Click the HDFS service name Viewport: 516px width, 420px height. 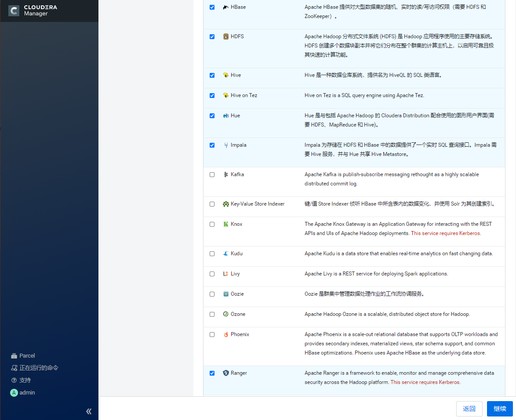[x=237, y=36]
